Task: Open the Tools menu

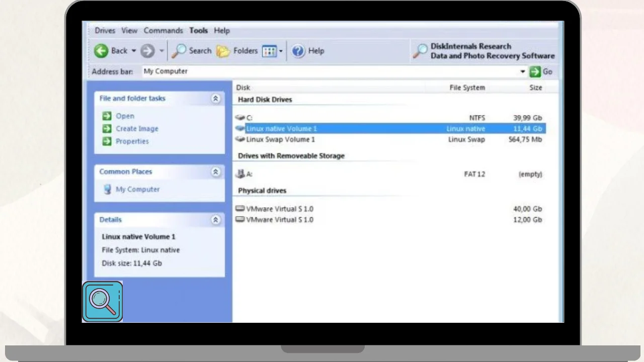Action: click(x=198, y=31)
